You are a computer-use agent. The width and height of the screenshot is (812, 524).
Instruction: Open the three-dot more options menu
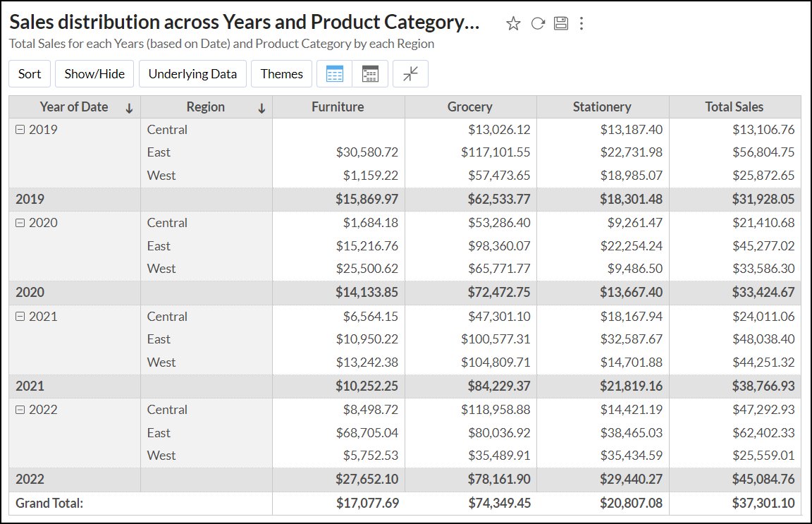[x=582, y=24]
